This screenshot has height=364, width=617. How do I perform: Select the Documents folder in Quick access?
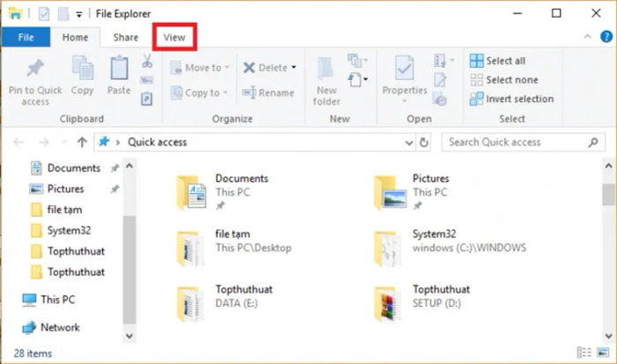pyautogui.click(x=223, y=191)
